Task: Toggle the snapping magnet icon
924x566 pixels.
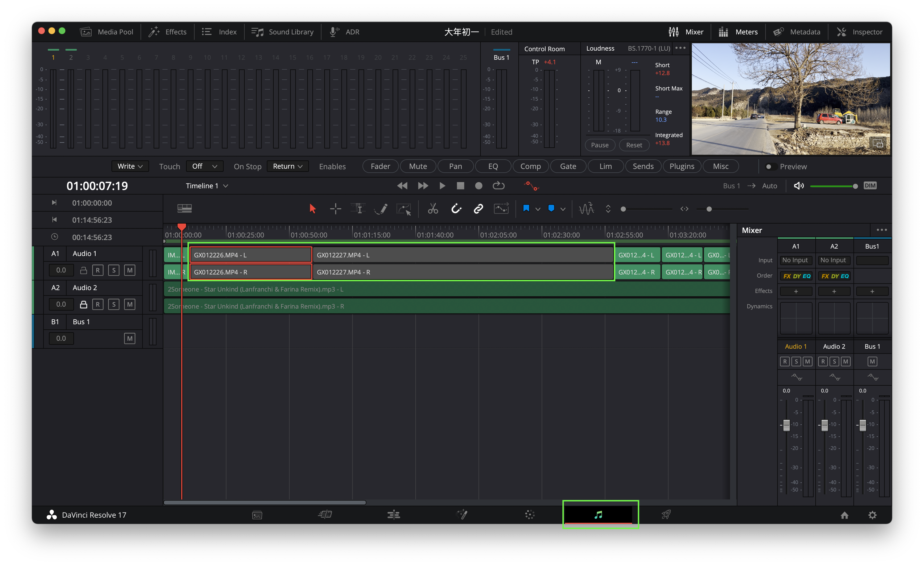Action: pos(456,209)
